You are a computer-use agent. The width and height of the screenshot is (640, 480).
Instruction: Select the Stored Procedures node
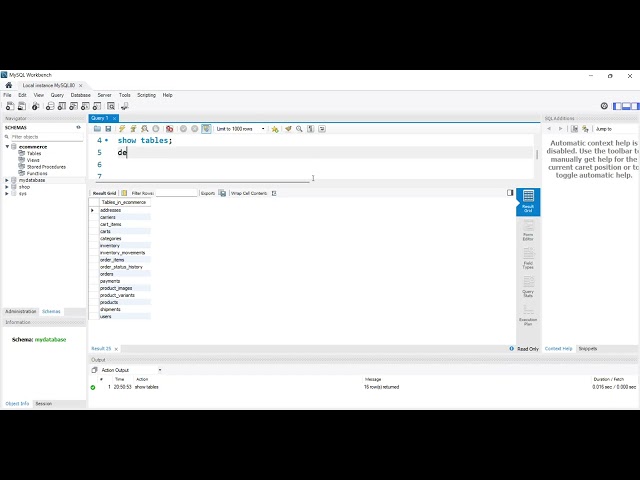46,167
